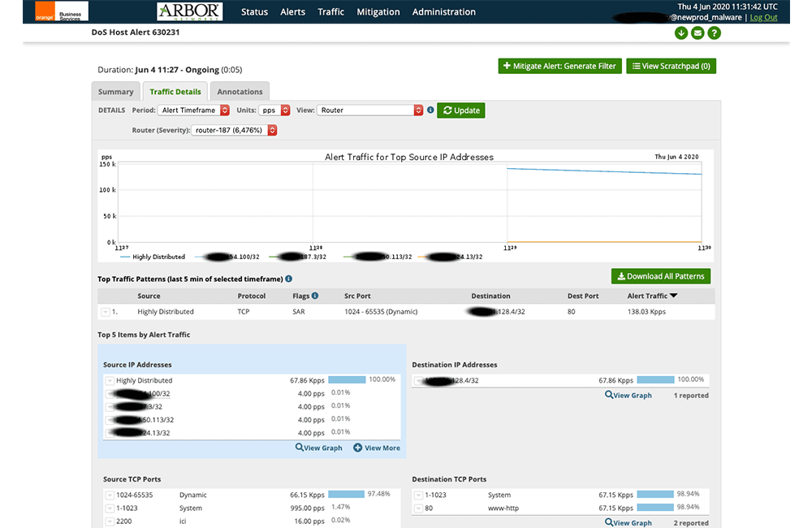This screenshot has height=528, width=812.
Task: Switch to the Annotations tab
Action: pyautogui.click(x=240, y=92)
